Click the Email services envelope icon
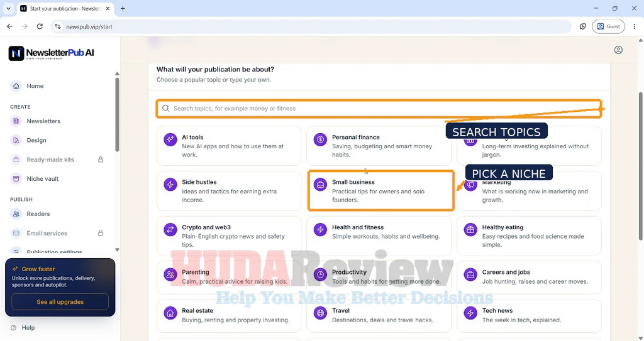This screenshot has width=644, height=341. 16,233
